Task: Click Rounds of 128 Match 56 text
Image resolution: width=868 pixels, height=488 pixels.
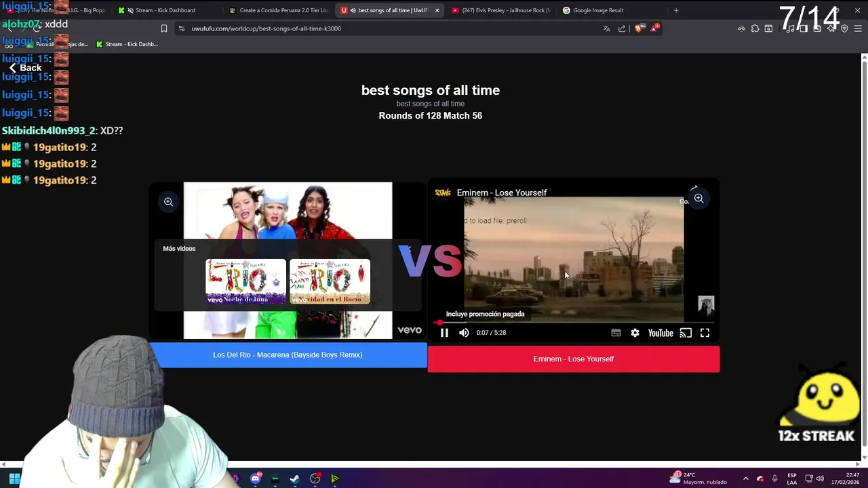Action: (x=431, y=116)
